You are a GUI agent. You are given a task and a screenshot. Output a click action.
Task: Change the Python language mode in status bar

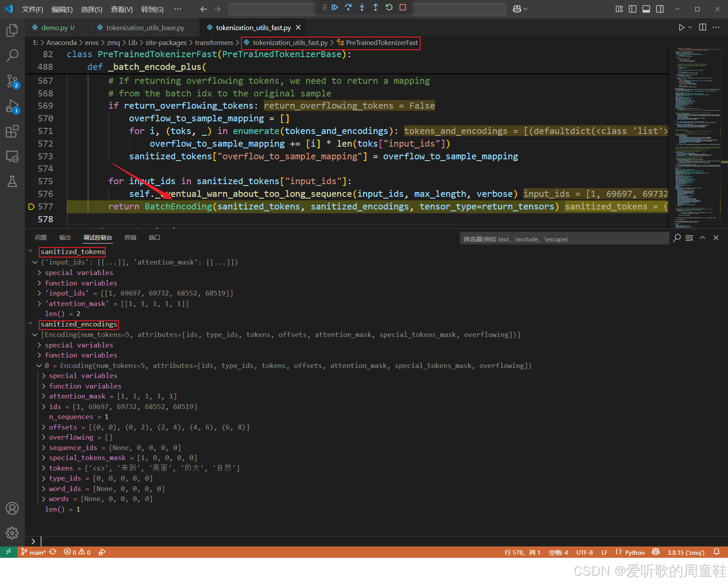coord(635,552)
